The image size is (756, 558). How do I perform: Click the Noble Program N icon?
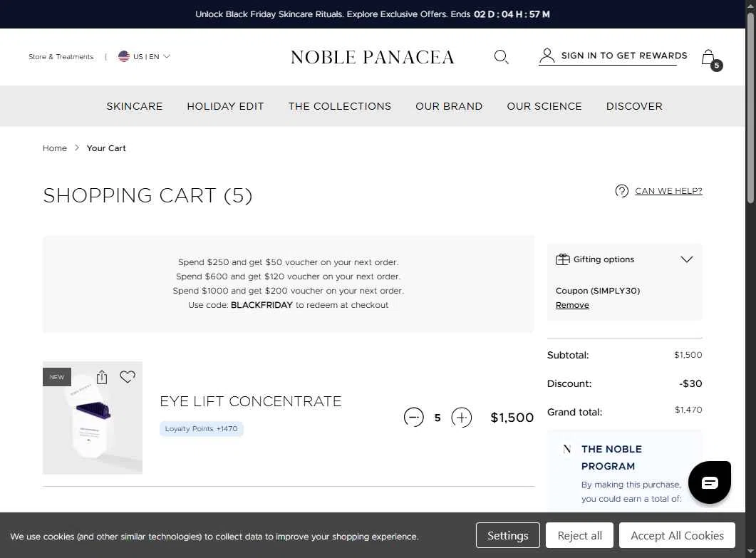click(567, 449)
